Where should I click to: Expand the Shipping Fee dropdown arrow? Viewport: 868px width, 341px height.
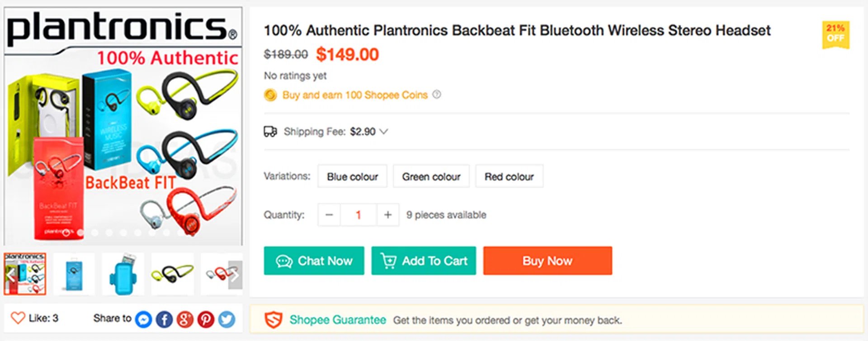[x=384, y=132]
